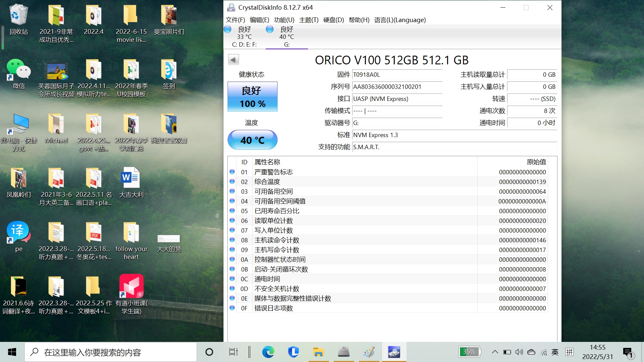644x362 pixels.
Task: Click the 35% battery indicator
Action: (470, 352)
